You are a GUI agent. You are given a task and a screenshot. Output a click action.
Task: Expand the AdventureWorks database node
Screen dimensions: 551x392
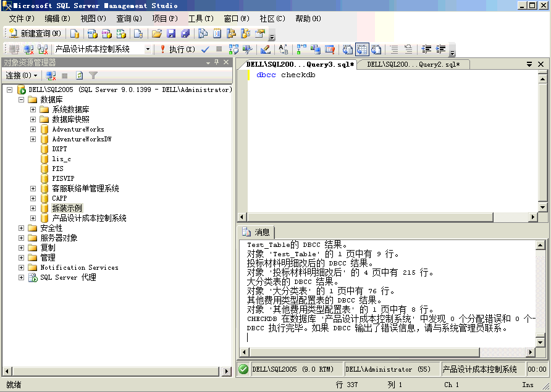(33, 129)
